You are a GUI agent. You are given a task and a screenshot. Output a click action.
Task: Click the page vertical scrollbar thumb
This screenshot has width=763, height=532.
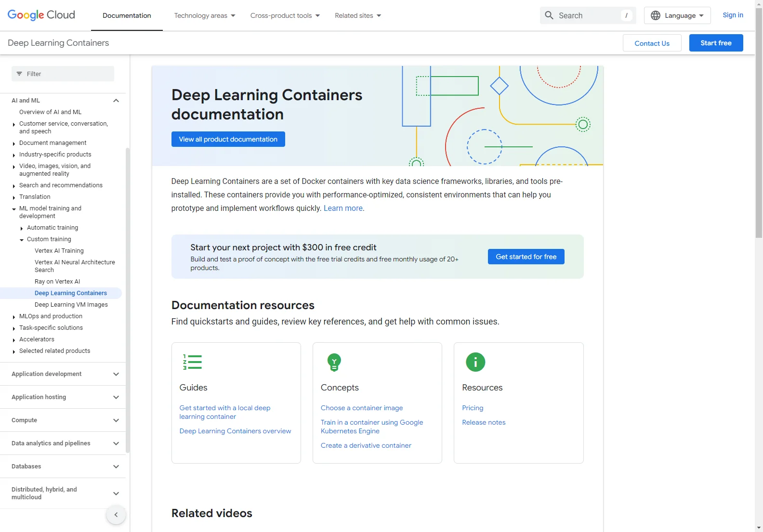pyautogui.click(x=759, y=123)
